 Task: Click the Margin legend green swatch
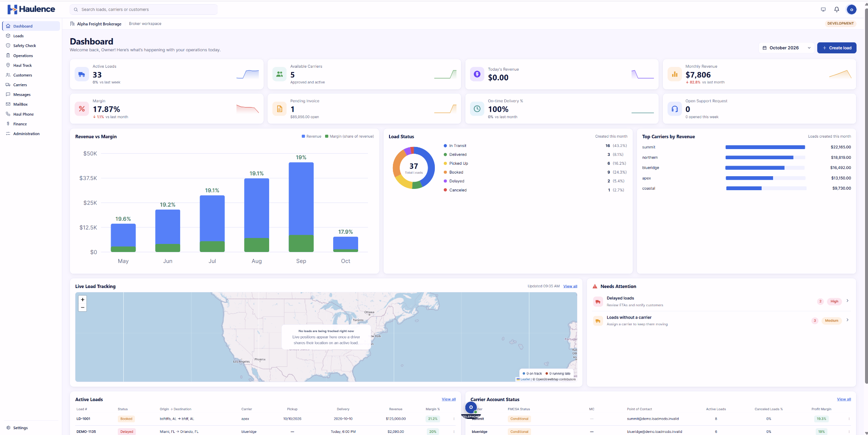327,136
